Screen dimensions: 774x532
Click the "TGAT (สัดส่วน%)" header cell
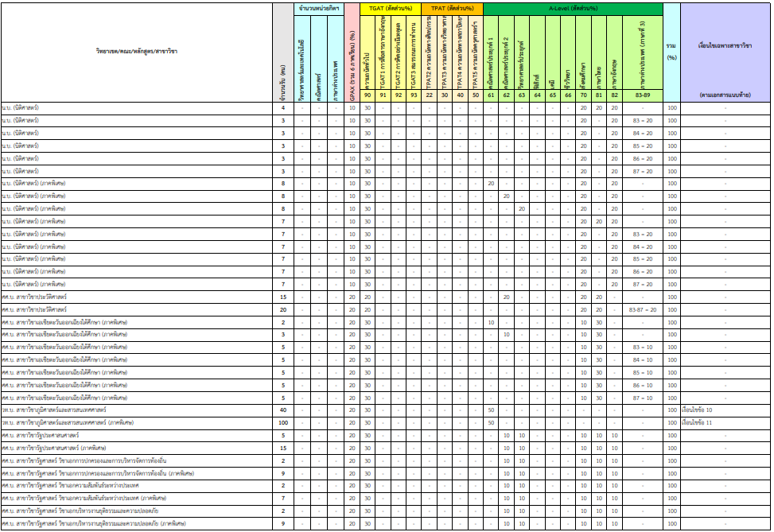coord(391,9)
